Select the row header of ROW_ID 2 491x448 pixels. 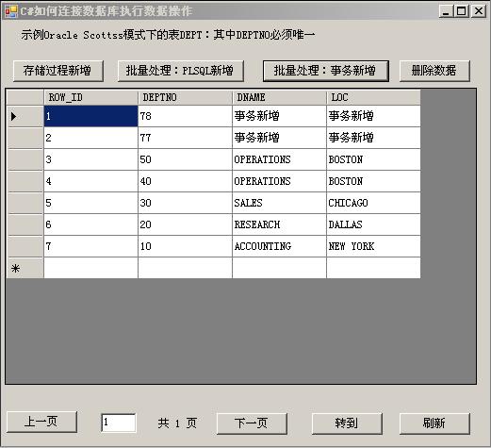(x=25, y=138)
